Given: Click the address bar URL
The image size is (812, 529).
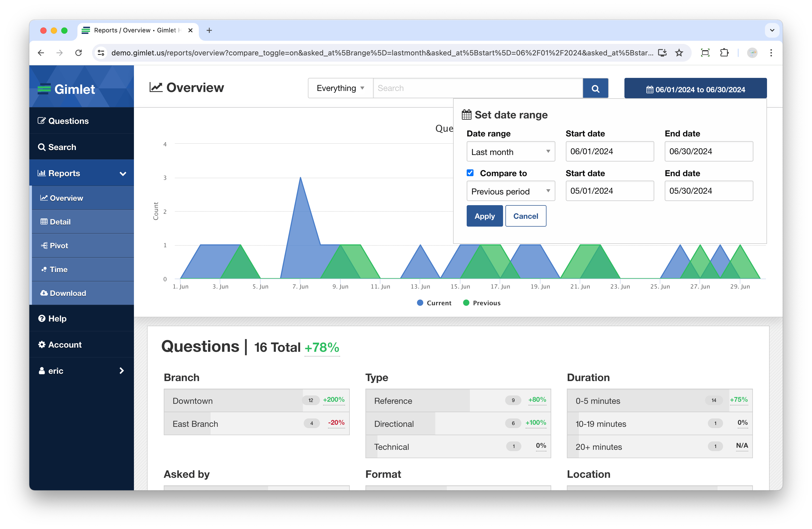Looking at the screenshot, I should [x=382, y=53].
